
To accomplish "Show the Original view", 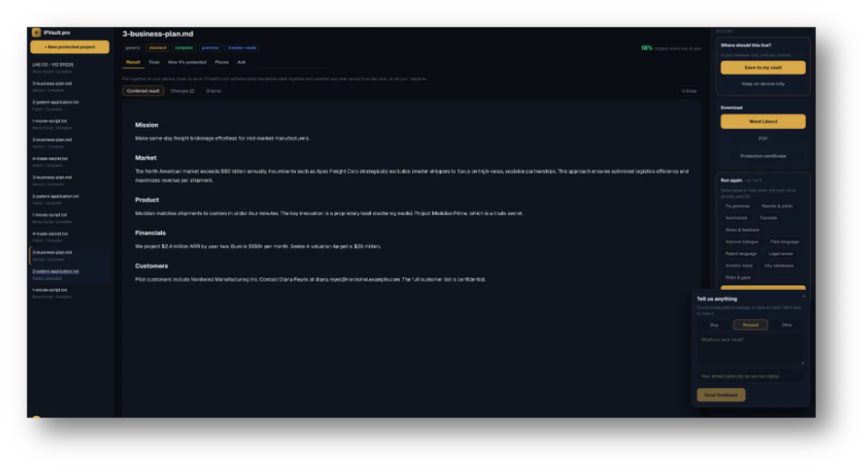I will 214,91.
